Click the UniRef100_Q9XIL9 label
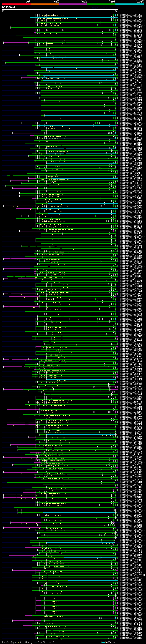Viewport: 146px width, 644px height. tap(131, 178)
